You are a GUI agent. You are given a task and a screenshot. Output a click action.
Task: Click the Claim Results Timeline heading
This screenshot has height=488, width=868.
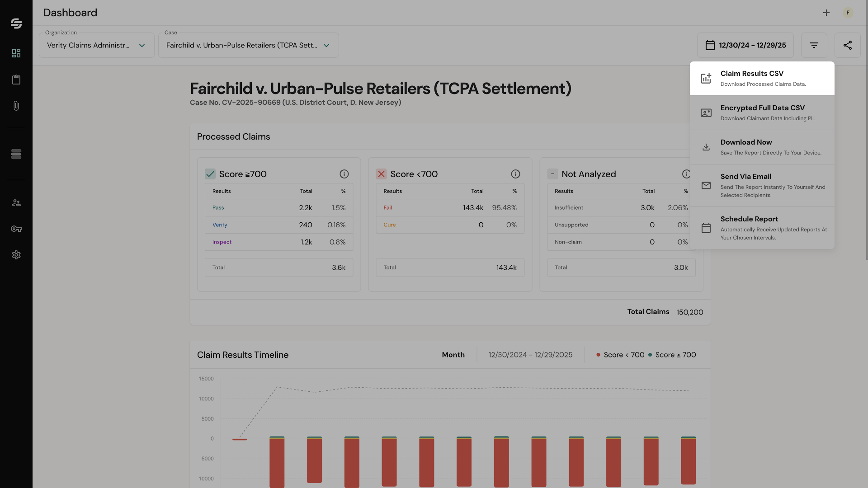[x=243, y=355]
